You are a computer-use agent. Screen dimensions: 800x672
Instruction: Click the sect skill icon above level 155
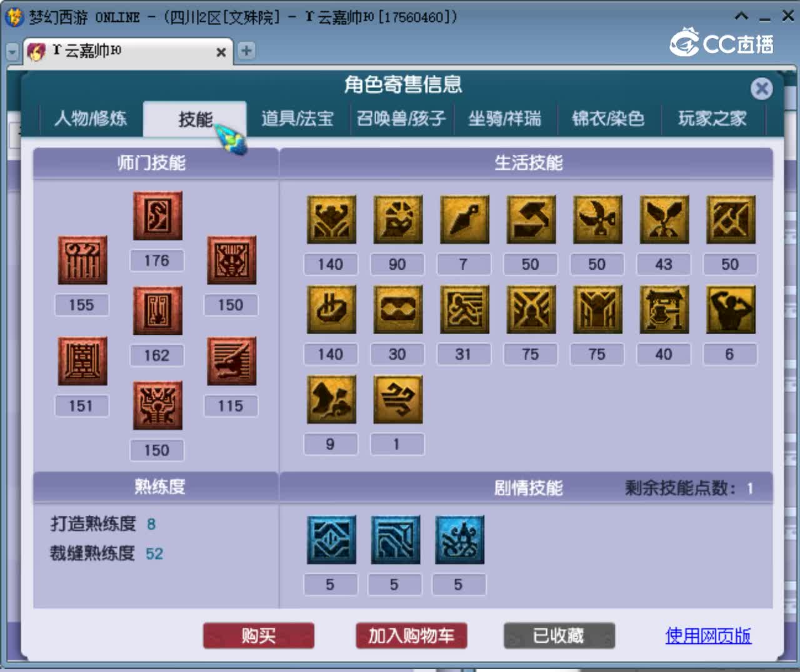[x=82, y=260]
